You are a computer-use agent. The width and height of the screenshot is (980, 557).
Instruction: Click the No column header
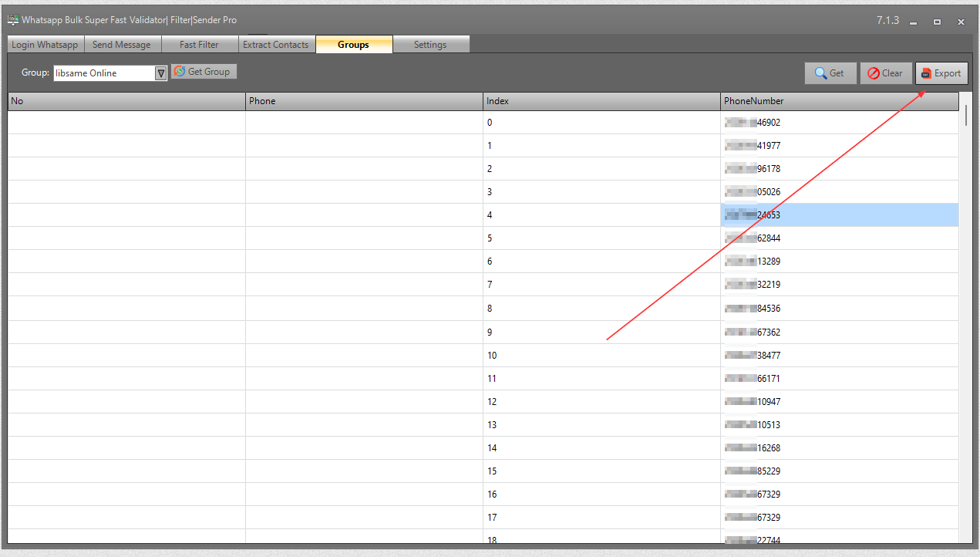point(126,101)
